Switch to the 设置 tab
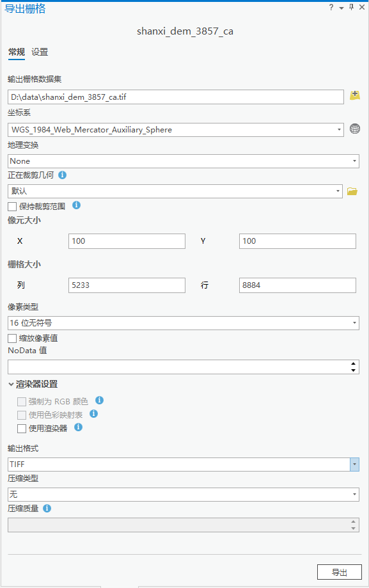The width and height of the screenshot is (369, 588). tap(41, 52)
